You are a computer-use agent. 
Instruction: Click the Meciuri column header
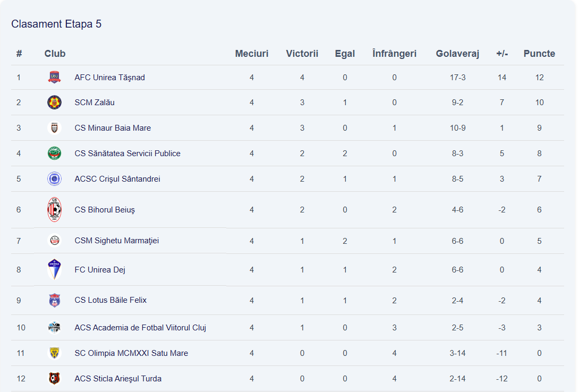(x=252, y=54)
